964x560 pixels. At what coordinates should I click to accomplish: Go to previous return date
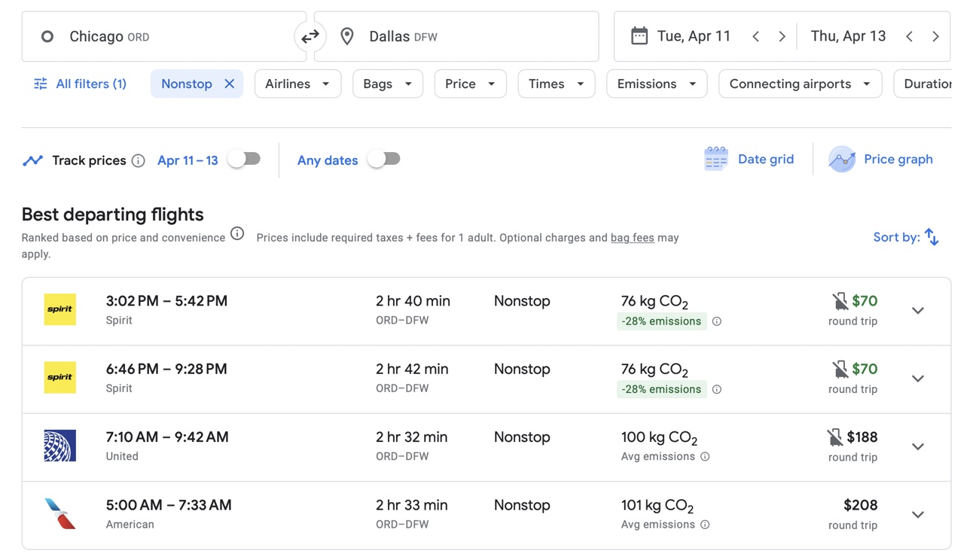coord(909,36)
